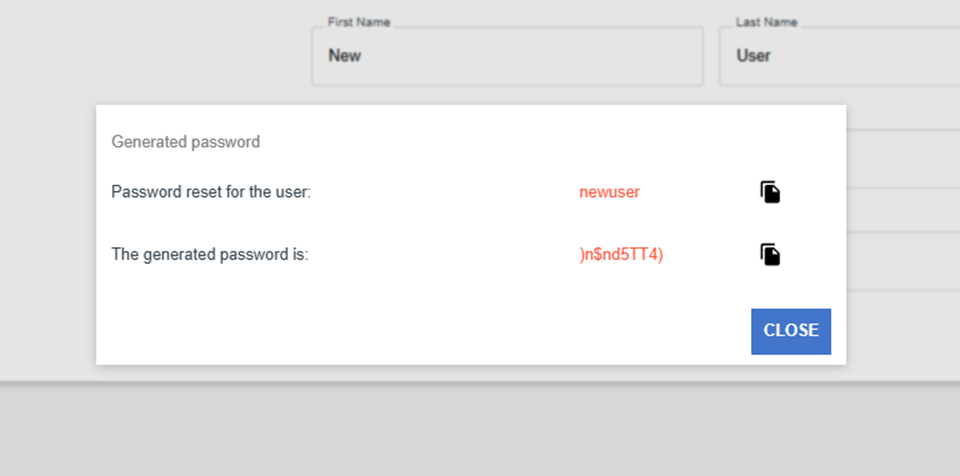Dismiss dialog by clicking the dark backdrop below
Image resolution: width=960 pixels, height=476 pixels.
coord(480,430)
